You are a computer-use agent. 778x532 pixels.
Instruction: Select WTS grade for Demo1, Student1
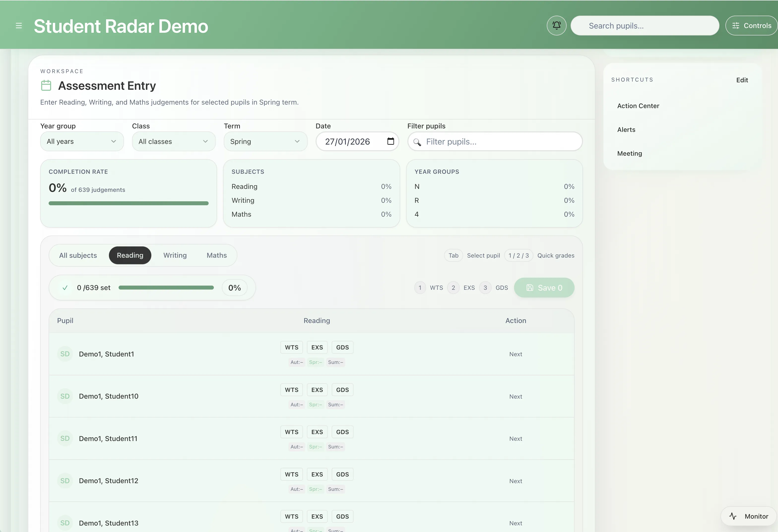pyautogui.click(x=291, y=347)
